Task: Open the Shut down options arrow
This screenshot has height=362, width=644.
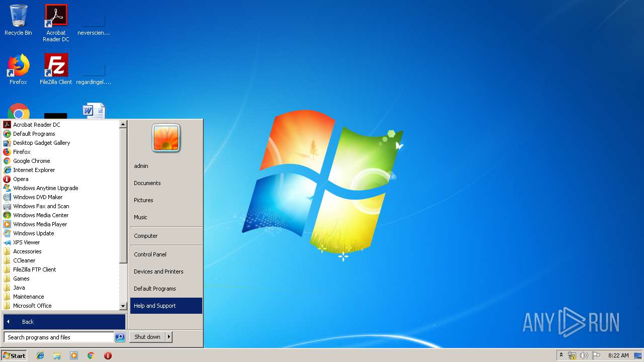Action: 169,337
